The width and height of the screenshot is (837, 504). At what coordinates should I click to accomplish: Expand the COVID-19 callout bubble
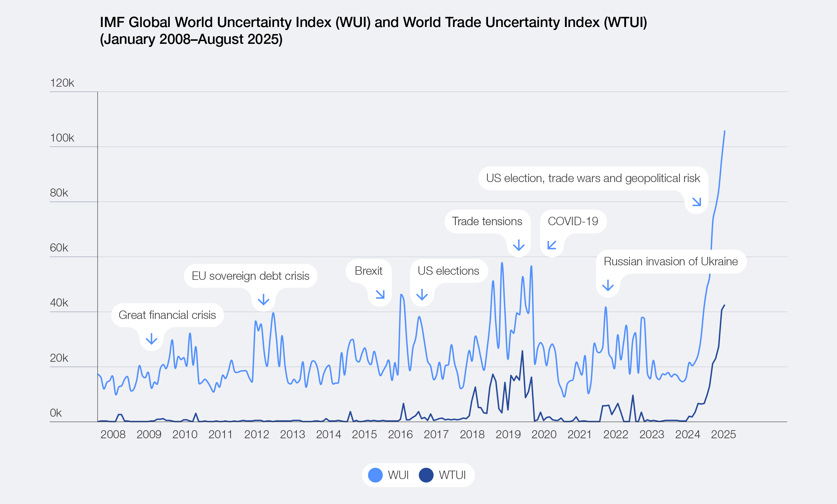point(573,221)
